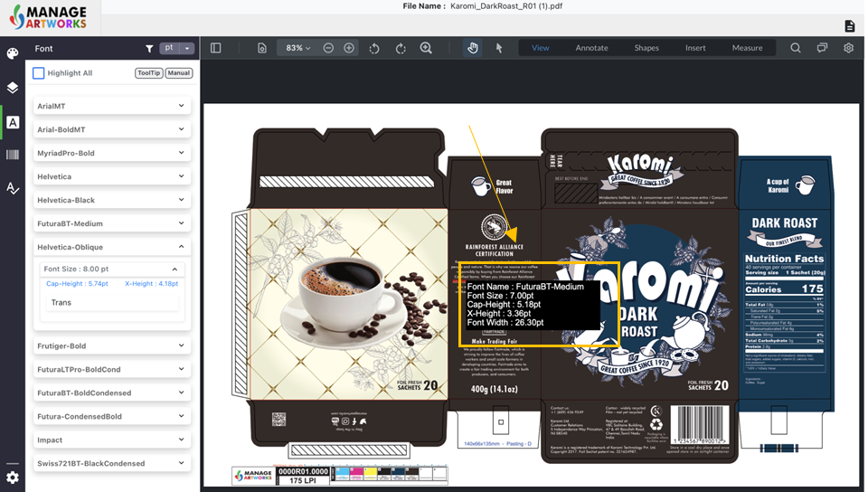Expand the MyriadPro-Bold font entry

click(112, 153)
